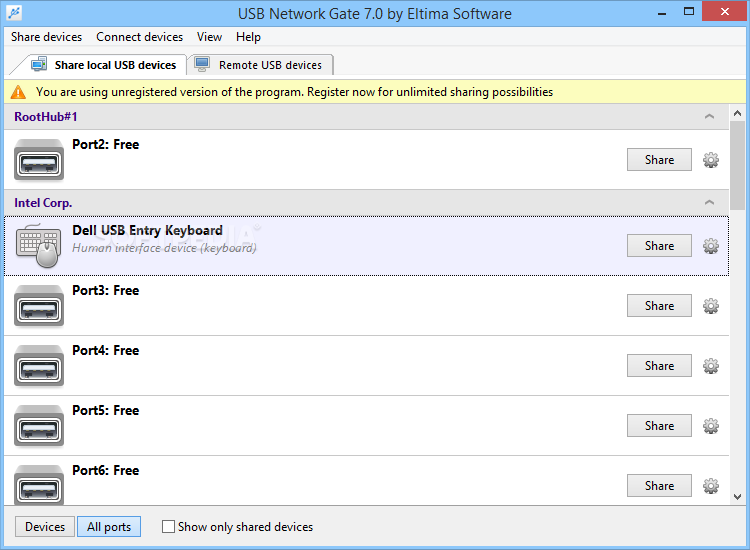
Task: Open the Share devices menu
Action: pos(46,37)
